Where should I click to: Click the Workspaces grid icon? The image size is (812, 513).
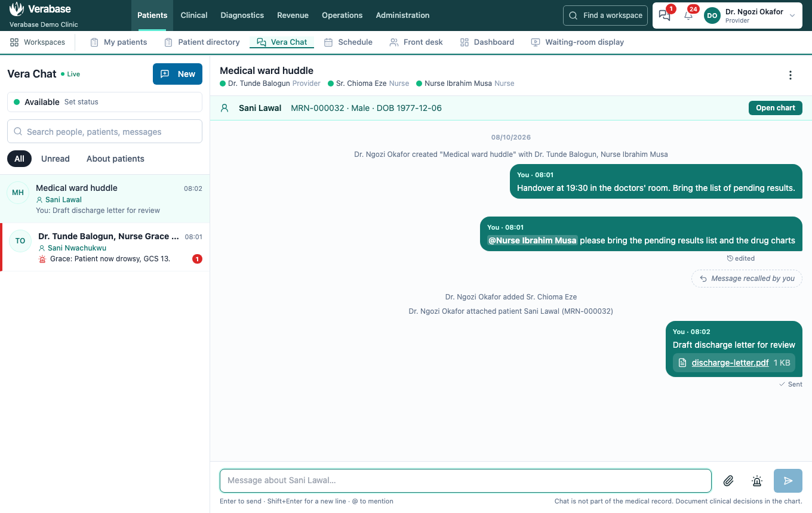(14, 42)
